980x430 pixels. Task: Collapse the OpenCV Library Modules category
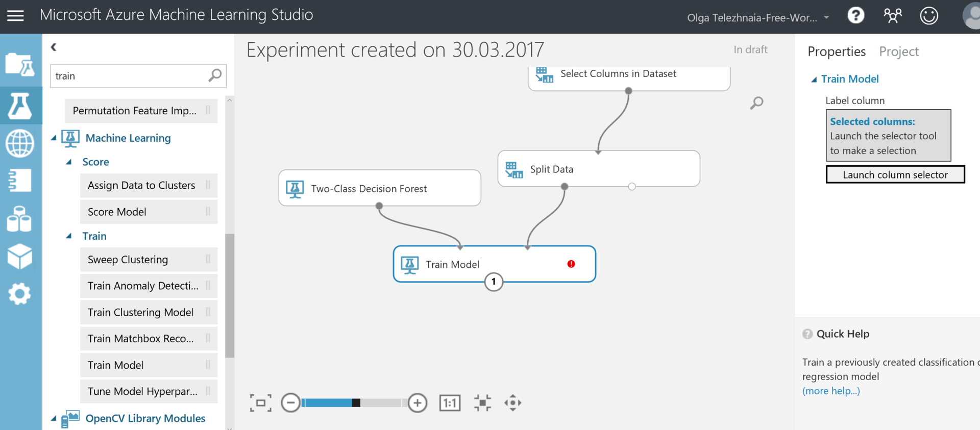coord(54,419)
